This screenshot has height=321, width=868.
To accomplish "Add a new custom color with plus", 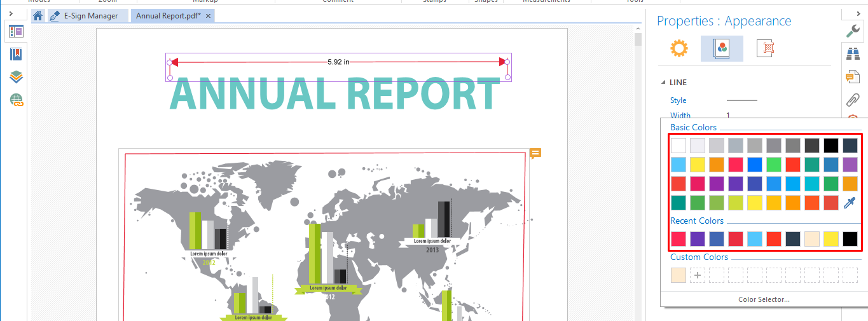I will [x=698, y=275].
